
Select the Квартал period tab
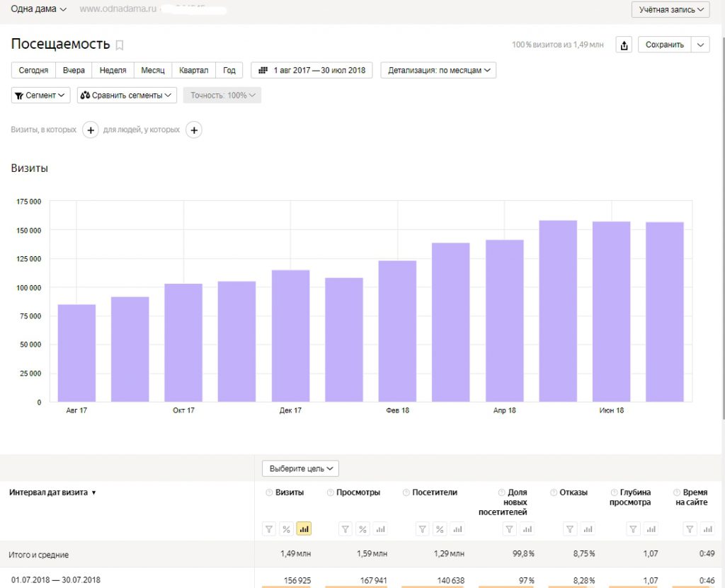coord(194,70)
